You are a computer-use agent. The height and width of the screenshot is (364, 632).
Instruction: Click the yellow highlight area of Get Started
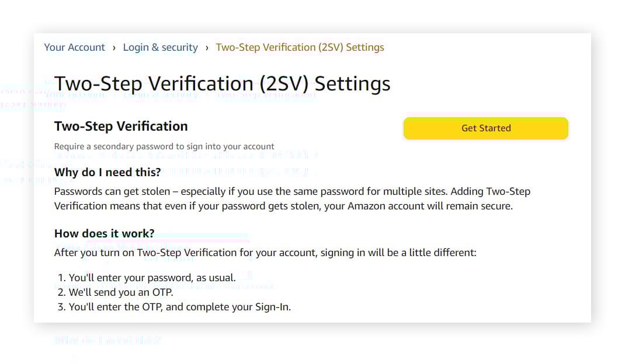pyautogui.click(x=485, y=128)
